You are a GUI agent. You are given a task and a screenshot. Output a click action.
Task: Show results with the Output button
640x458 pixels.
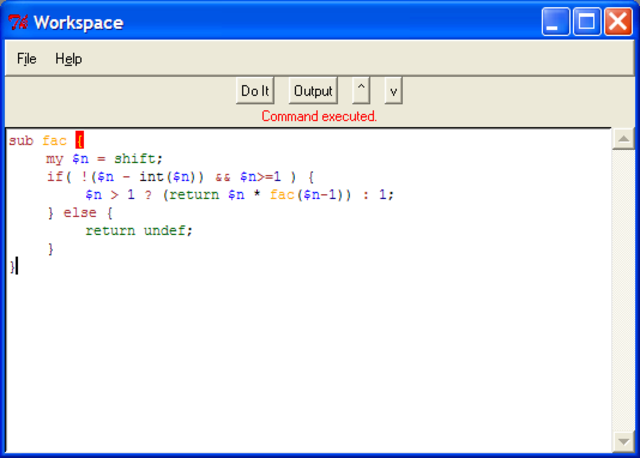point(313,91)
